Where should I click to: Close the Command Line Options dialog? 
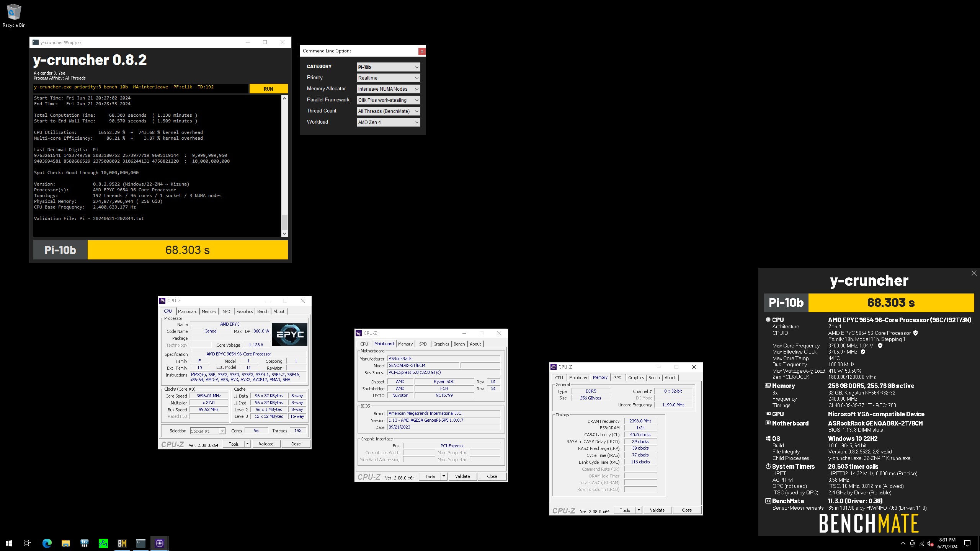(422, 51)
